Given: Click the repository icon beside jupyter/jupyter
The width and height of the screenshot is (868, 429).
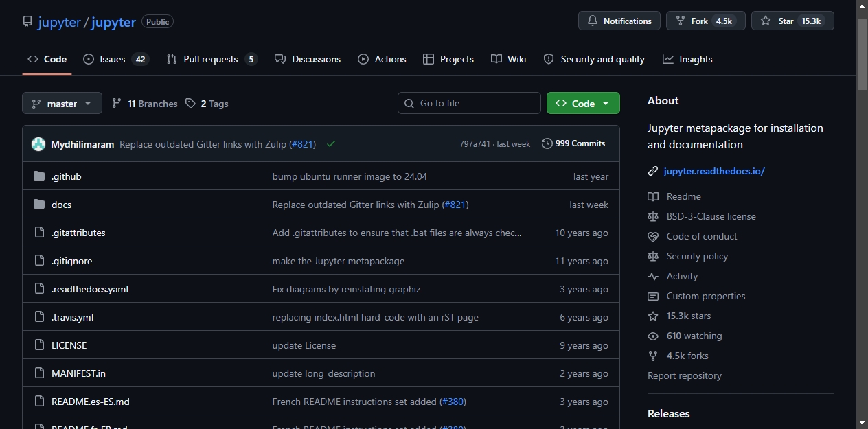Looking at the screenshot, I should pyautogui.click(x=27, y=21).
